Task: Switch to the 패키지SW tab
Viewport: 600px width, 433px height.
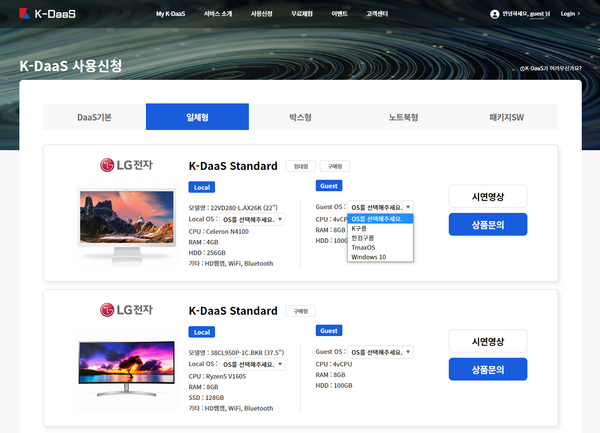Action: click(x=506, y=117)
